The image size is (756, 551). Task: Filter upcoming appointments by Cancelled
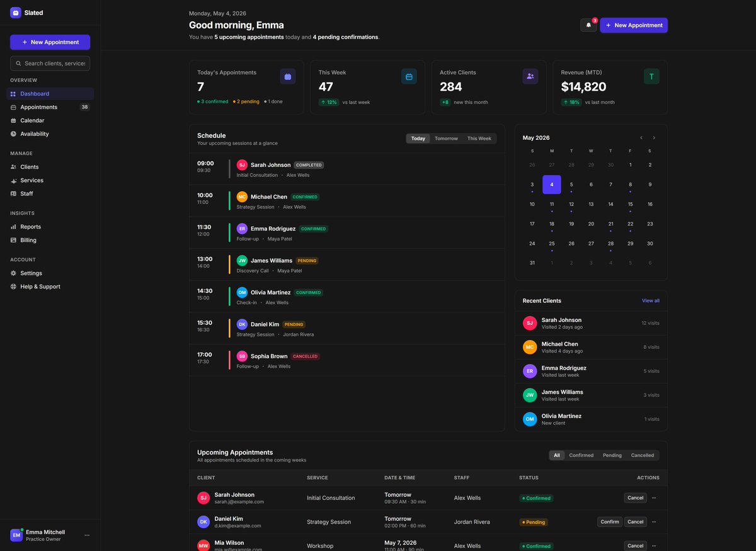(x=643, y=455)
